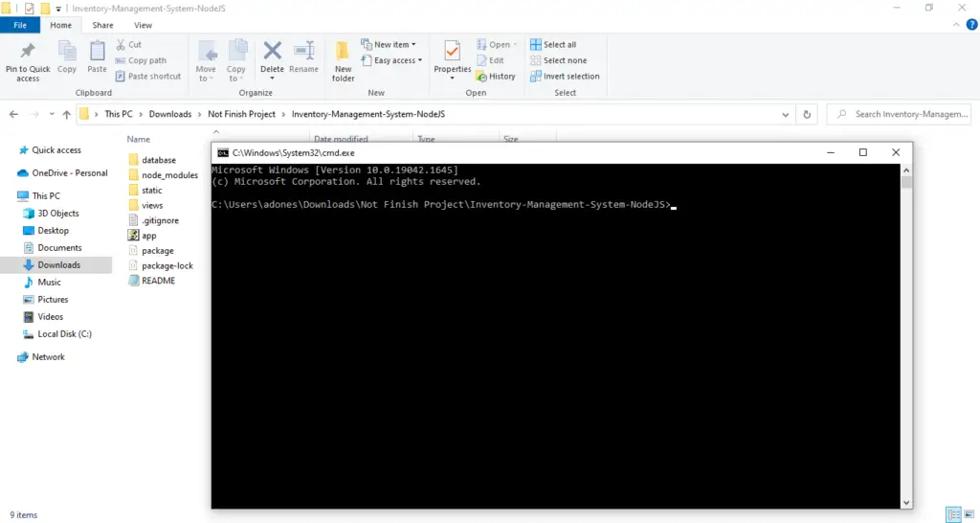
Task: Open the File ribbon tab
Action: pyautogui.click(x=20, y=25)
